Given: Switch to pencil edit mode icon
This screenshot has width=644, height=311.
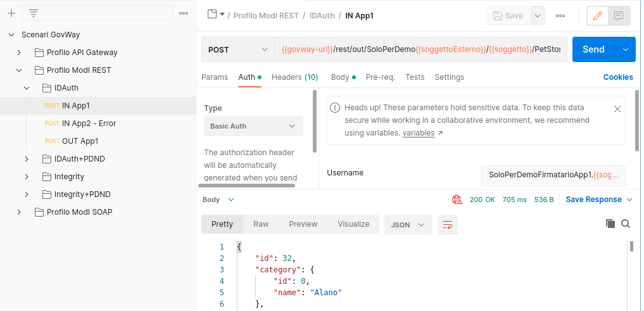Looking at the screenshot, I should tap(598, 16).
